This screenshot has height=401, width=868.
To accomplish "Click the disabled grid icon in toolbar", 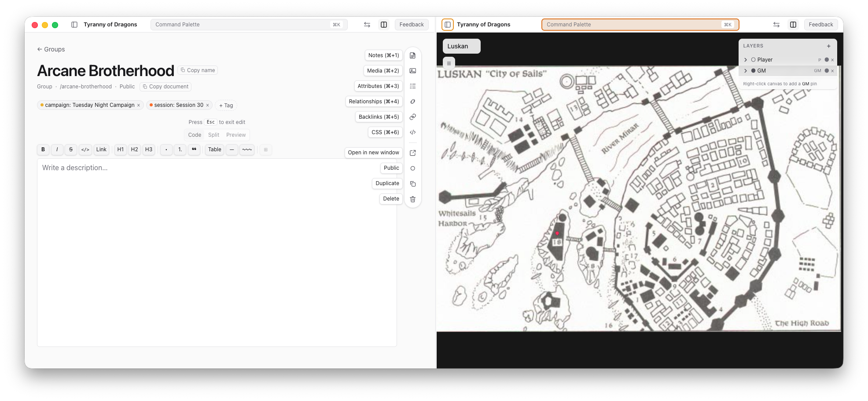I will [265, 149].
